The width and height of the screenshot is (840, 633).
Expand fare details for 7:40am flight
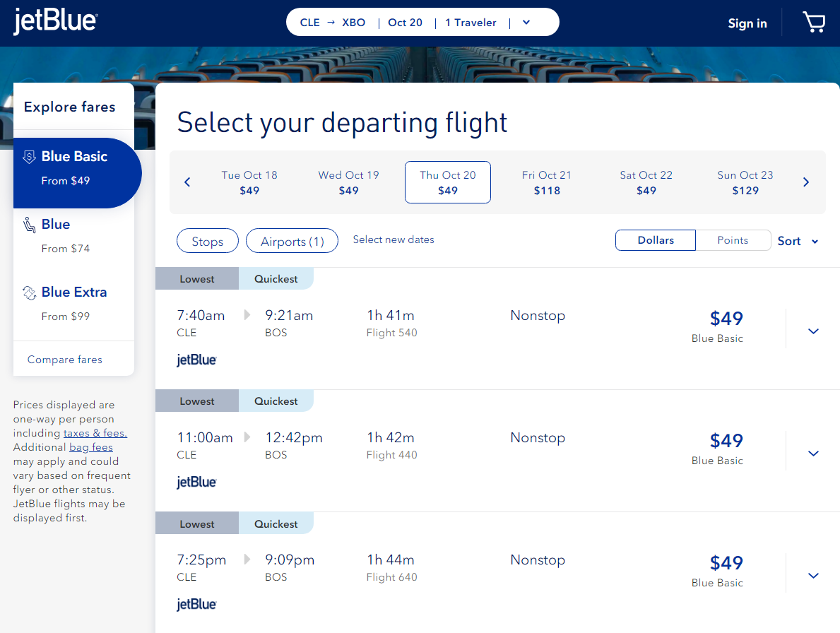(x=813, y=331)
